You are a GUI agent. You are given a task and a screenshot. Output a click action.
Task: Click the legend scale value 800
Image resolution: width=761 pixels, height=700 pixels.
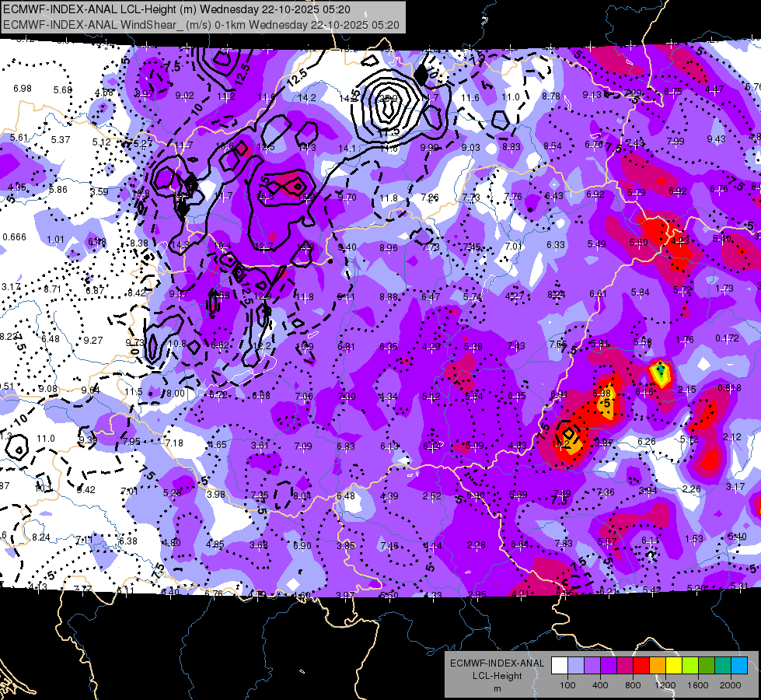pos(633,685)
